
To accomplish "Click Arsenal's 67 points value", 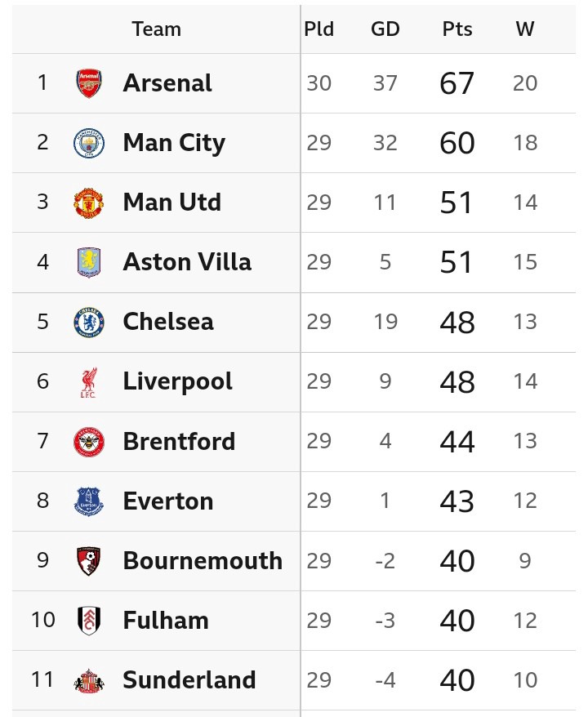I will [x=457, y=83].
